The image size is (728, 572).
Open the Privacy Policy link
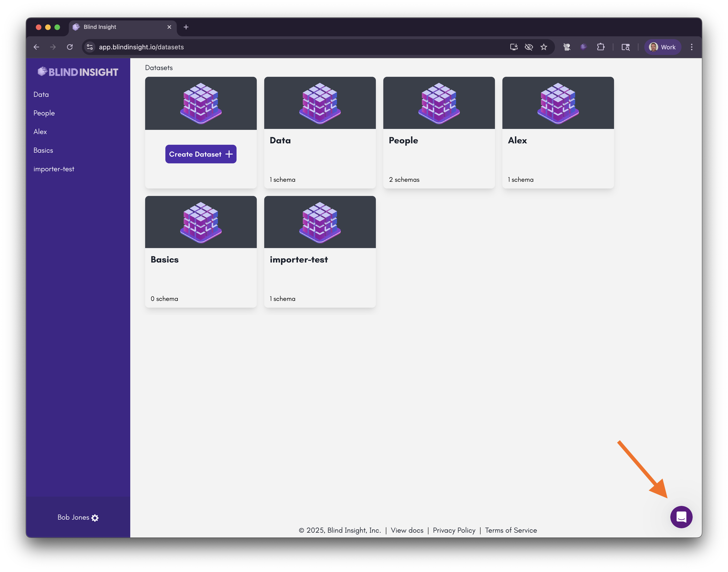454,530
